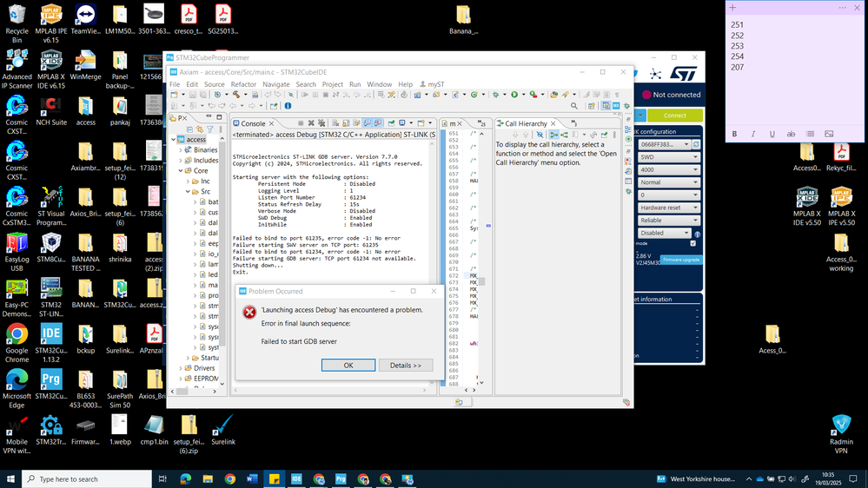The height and width of the screenshot is (488, 868).
Task: Open the Normal mode dropdown in programmer
Action: (x=669, y=182)
